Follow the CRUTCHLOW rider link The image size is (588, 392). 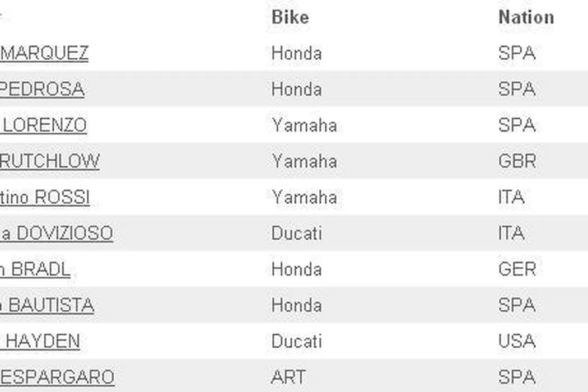coord(49,161)
